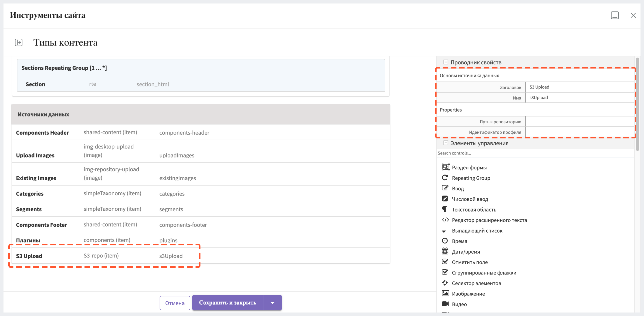
Task: Click the Текстовая область label
Action: (x=474, y=210)
